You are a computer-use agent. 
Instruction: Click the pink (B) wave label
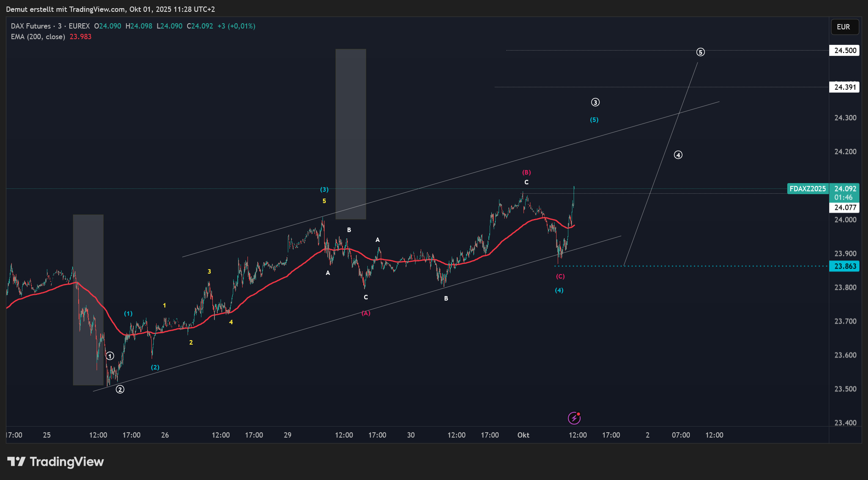click(x=526, y=173)
